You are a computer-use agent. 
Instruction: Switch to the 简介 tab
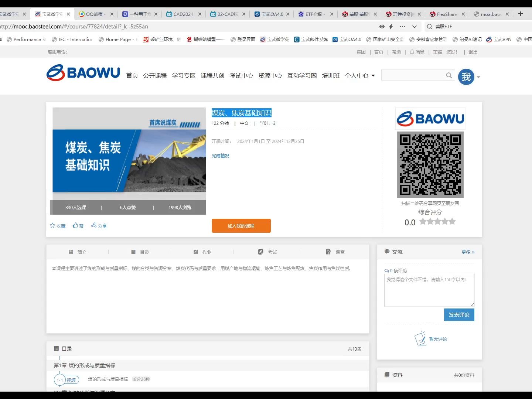[x=78, y=252]
